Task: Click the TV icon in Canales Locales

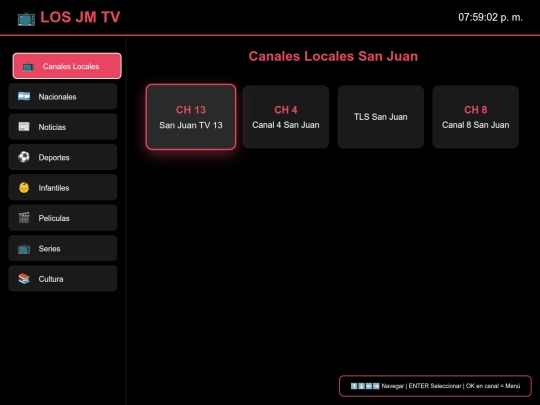Action: pos(28,66)
